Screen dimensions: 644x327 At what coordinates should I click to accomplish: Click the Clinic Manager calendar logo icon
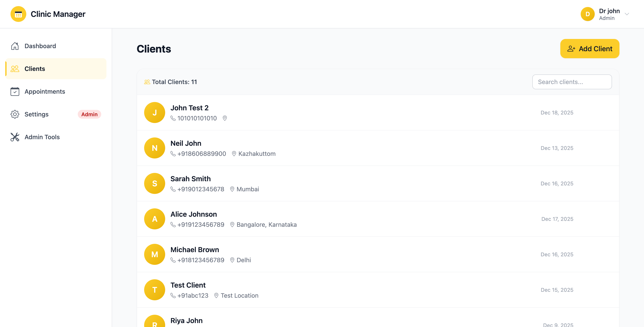pos(18,14)
